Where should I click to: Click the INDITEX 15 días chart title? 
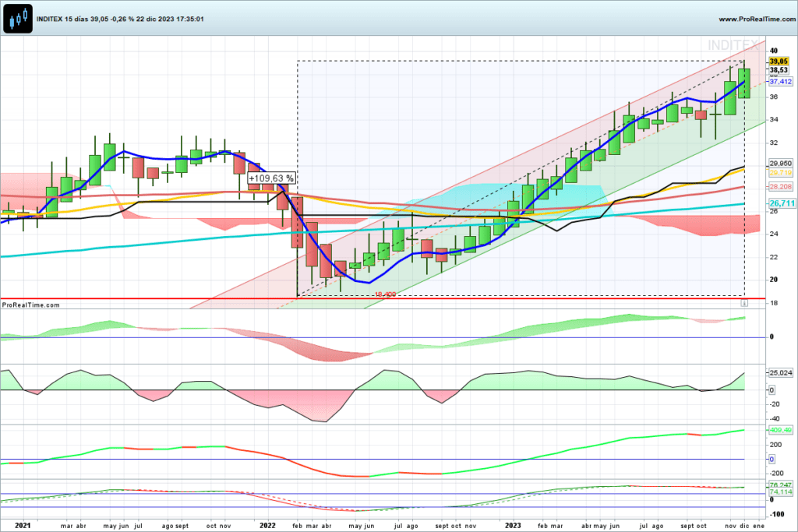click(120, 19)
